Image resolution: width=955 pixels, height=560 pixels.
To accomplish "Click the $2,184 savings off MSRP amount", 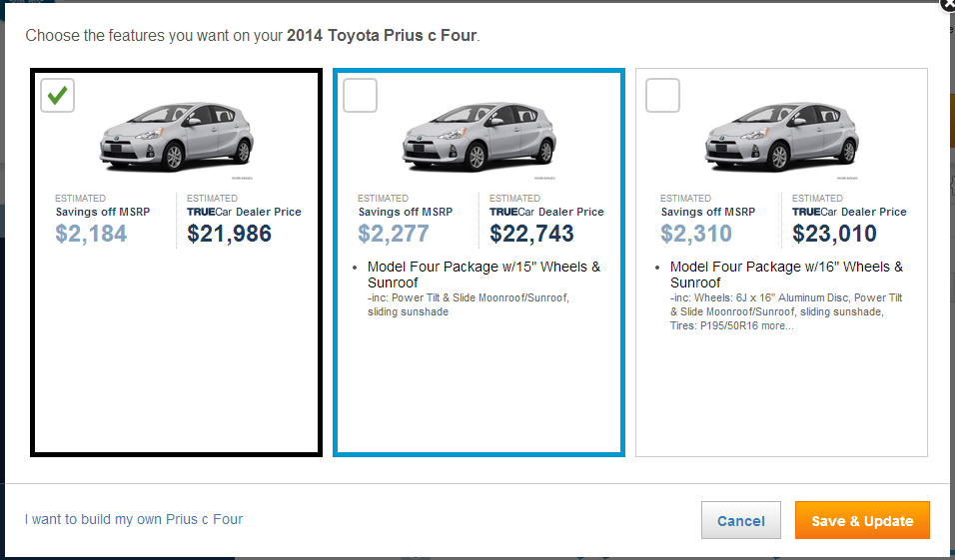I will tap(91, 235).
